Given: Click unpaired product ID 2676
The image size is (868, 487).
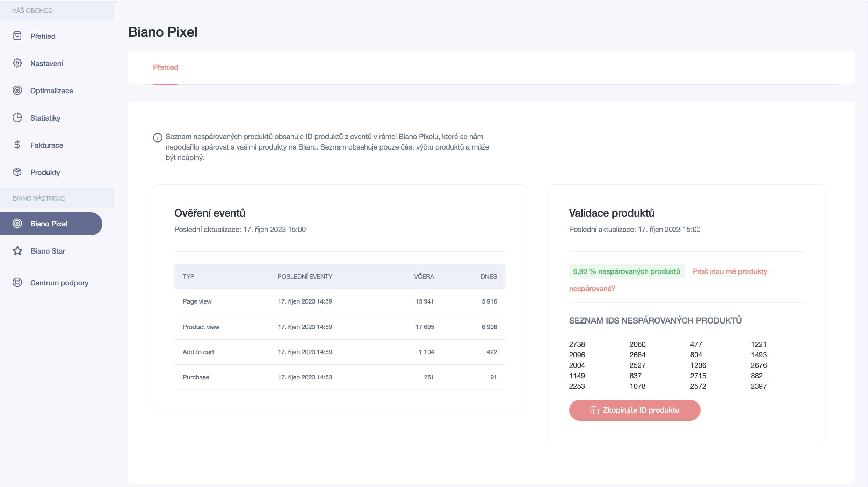Looking at the screenshot, I should (x=759, y=365).
